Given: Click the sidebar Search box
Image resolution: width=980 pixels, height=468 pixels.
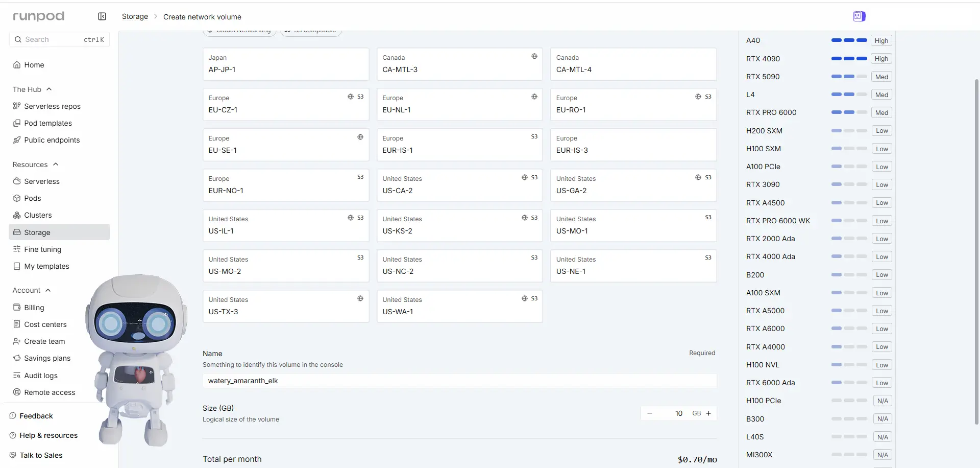Looking at the screenshot, I should coord(59,39).
